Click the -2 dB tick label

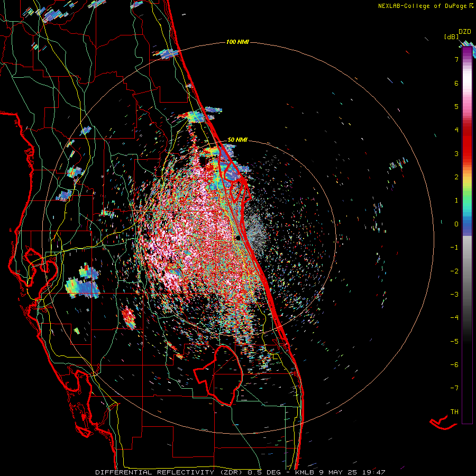click(x=454, y=271)
